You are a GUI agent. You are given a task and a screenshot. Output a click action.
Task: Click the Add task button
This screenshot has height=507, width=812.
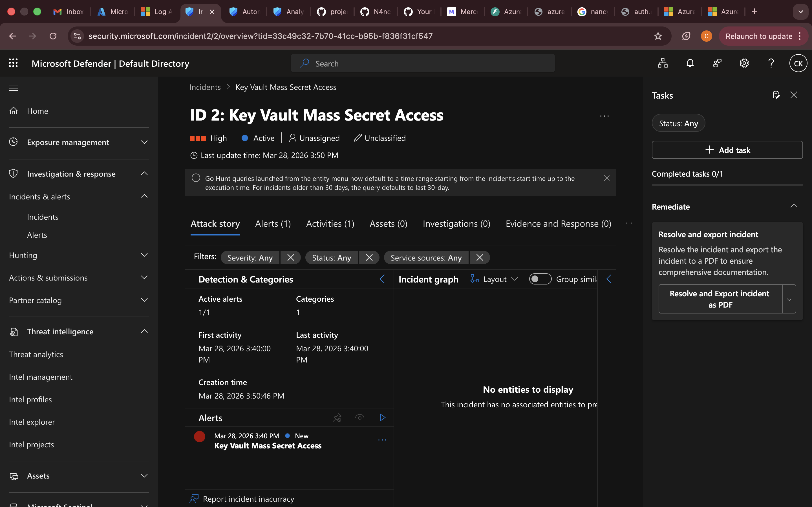(x=727, y=150)
